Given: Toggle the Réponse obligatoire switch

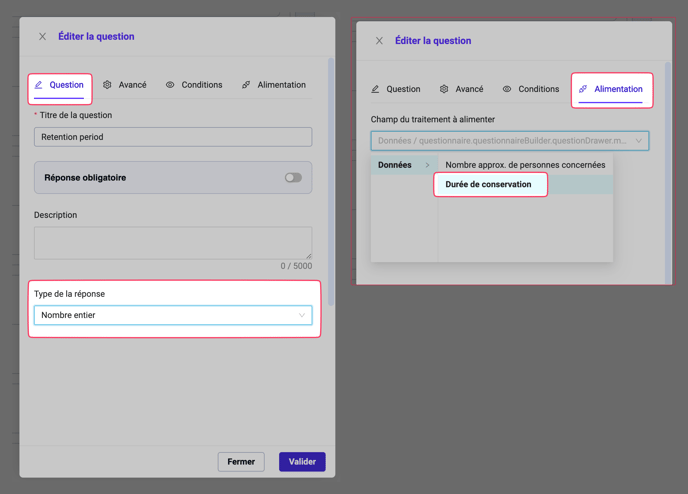Looking at the screenshot, I should click(x=292, y=178).
